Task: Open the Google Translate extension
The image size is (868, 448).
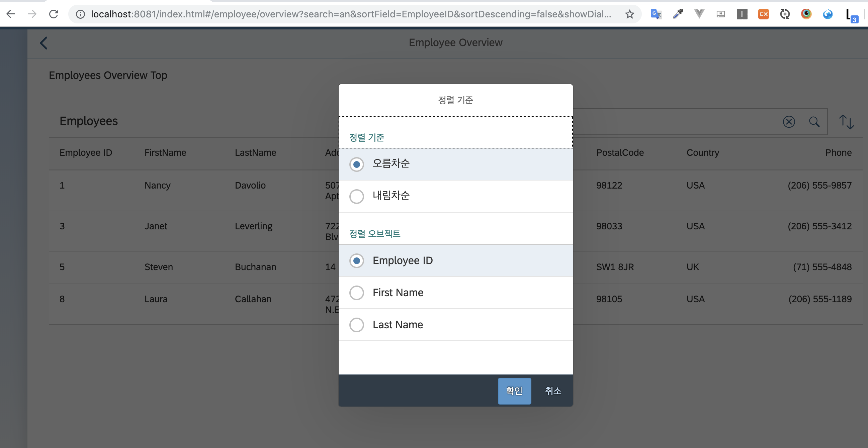Action: tap(656, 14)
